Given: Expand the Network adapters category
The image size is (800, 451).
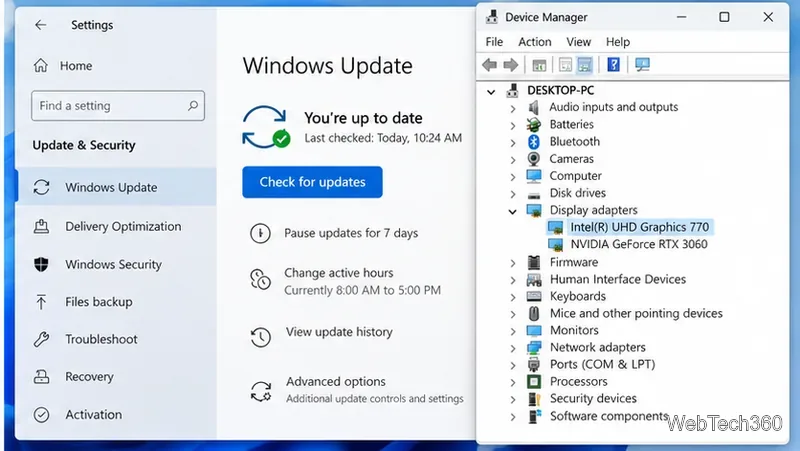Looking at the screenshot, I should [x=513, y=348].
